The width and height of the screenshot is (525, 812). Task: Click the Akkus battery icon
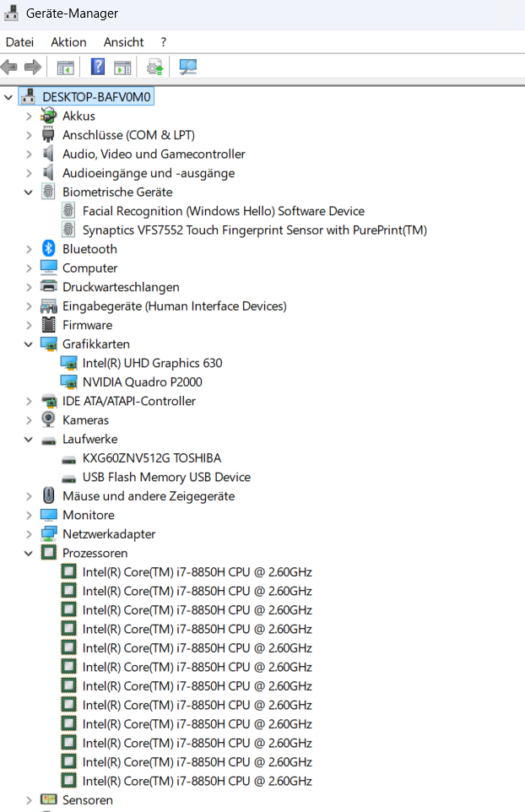(x=49, y=116)
